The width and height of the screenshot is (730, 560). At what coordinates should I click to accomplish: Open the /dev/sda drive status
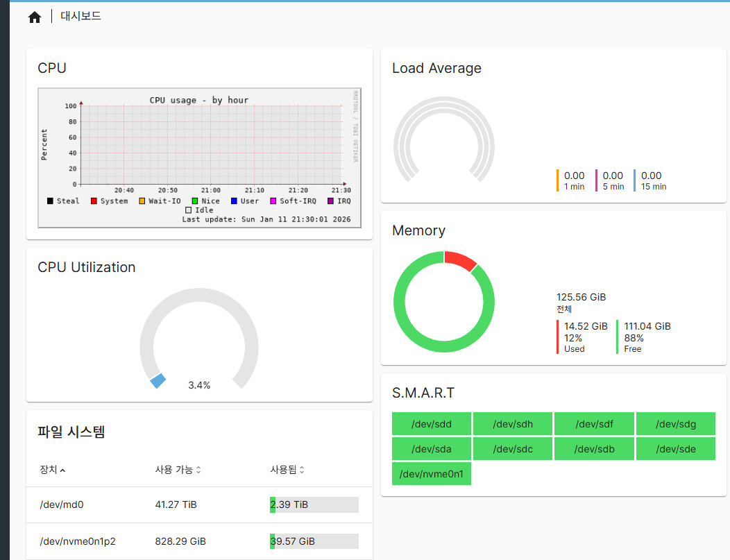point(432,449)
